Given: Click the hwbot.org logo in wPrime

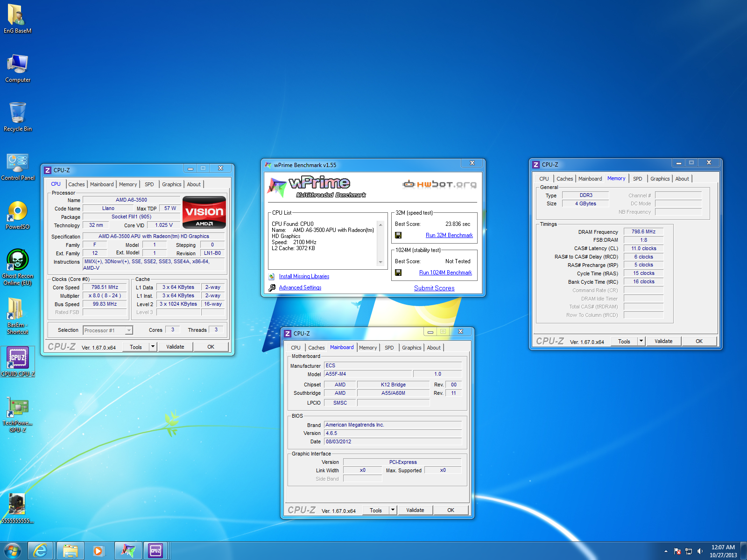Looking at the screenshot, I should tap(439, 184).
